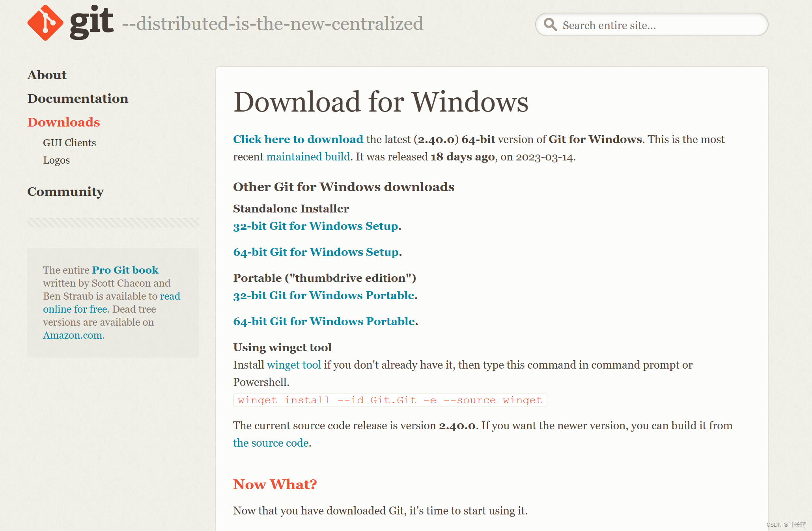This screenshot has width=812, height=531.
Task: Click the 'Click here to download' link
Action: click(x=298, y=139)
